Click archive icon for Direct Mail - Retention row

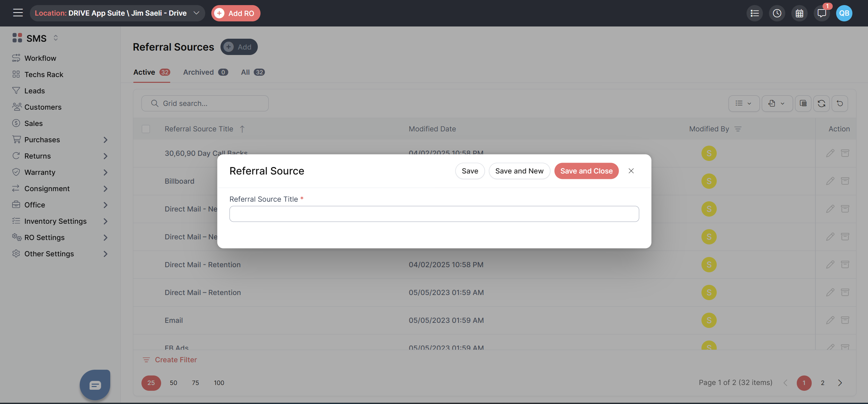[x=845, y=264]
